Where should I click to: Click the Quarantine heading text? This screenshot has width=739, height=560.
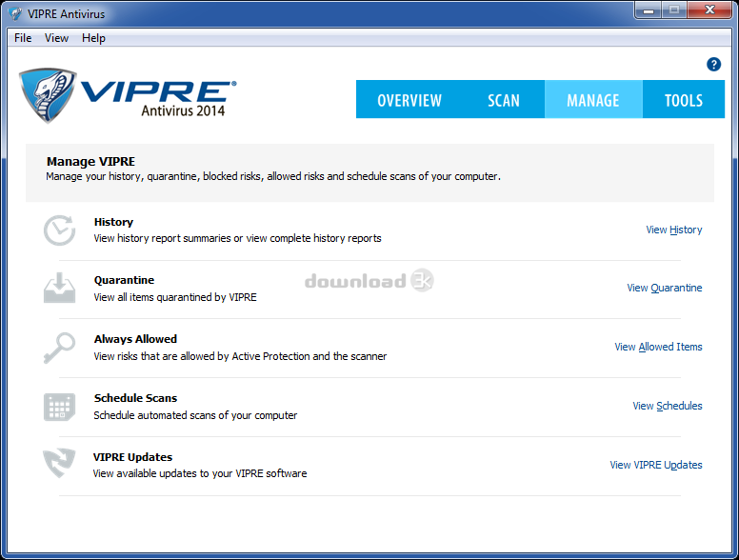124,280
